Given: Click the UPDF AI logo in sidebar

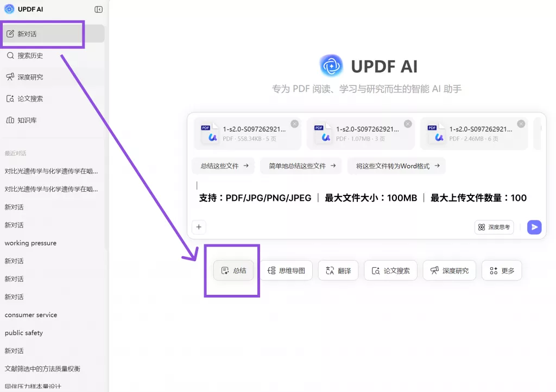Looking at the screenshot, I should (9, 9).
